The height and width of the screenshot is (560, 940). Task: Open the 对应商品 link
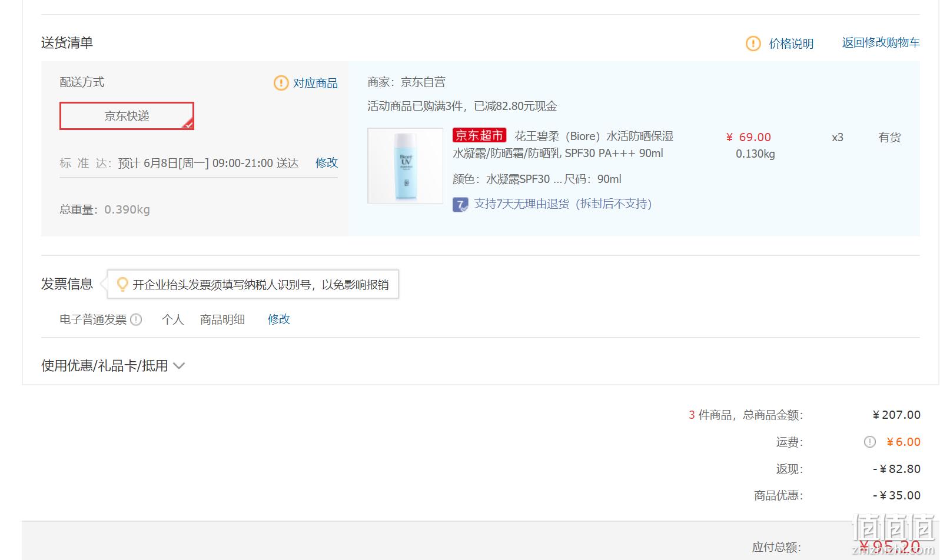(315, 83)
